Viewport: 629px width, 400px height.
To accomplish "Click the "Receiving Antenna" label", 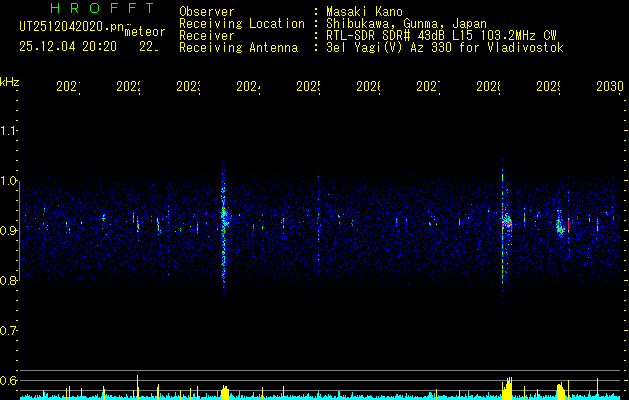I will point(238,48).
